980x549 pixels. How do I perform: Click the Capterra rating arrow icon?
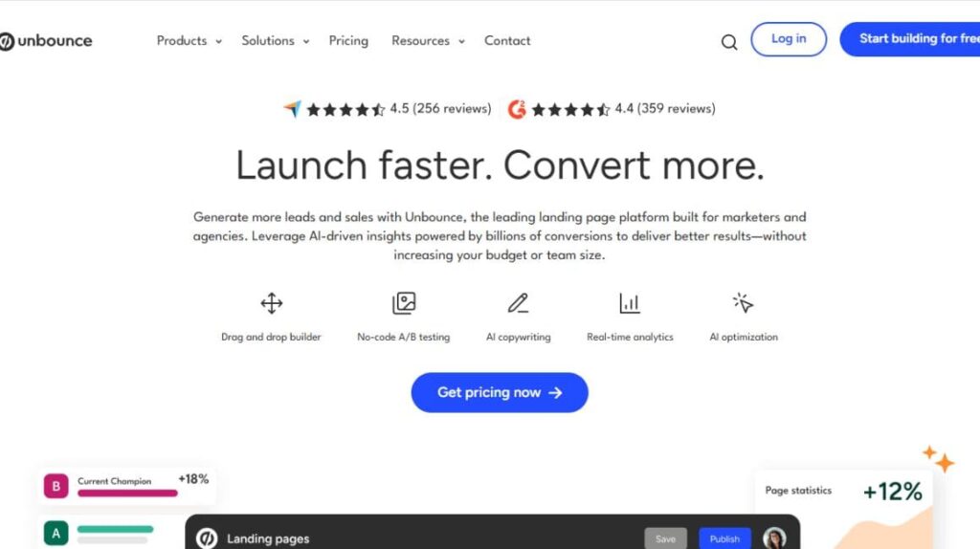coord(292,109)
